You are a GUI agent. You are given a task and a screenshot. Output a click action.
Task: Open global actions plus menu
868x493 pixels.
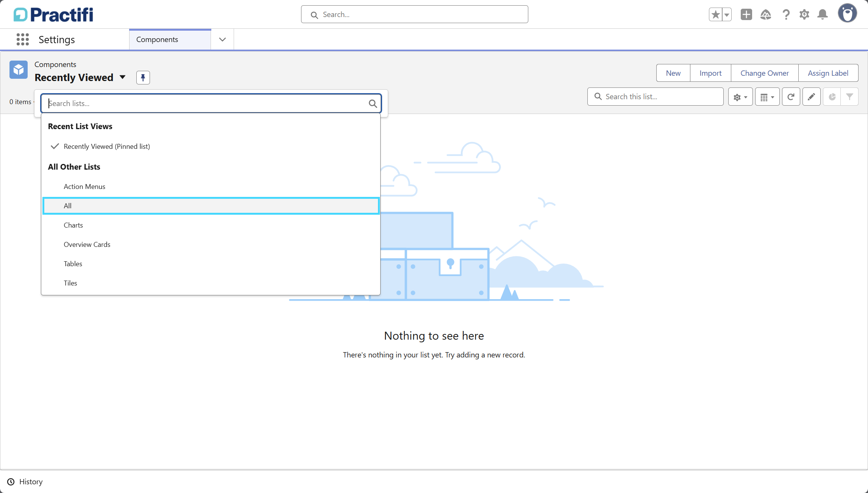746,15
